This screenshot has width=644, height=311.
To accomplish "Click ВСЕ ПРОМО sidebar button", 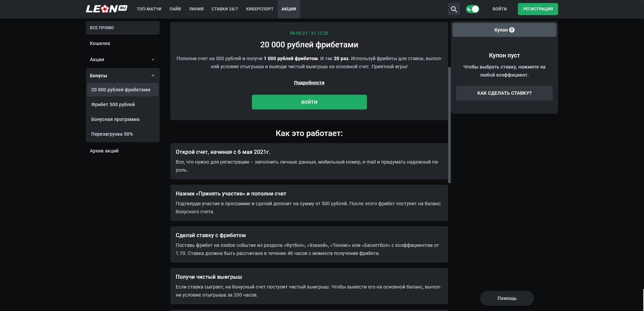I will pyautogui.click(x=123, y=28).
